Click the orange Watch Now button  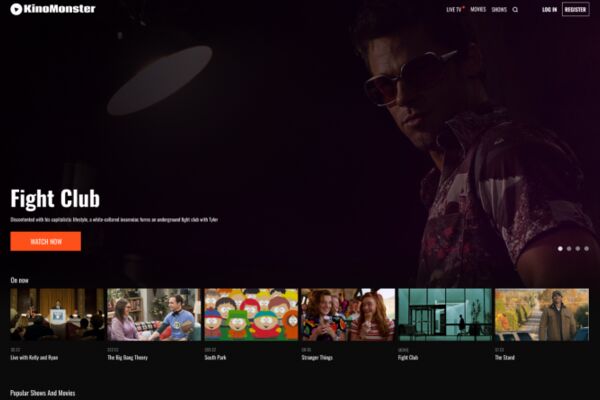pos(46,242)
